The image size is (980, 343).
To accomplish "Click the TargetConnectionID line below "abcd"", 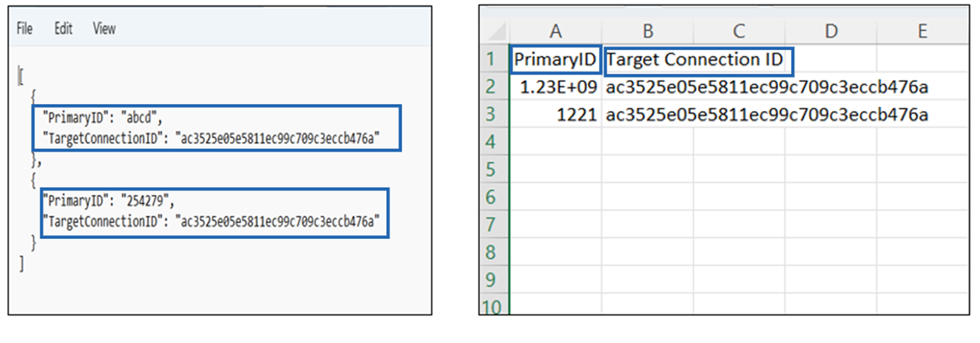I will click(211, 139).
